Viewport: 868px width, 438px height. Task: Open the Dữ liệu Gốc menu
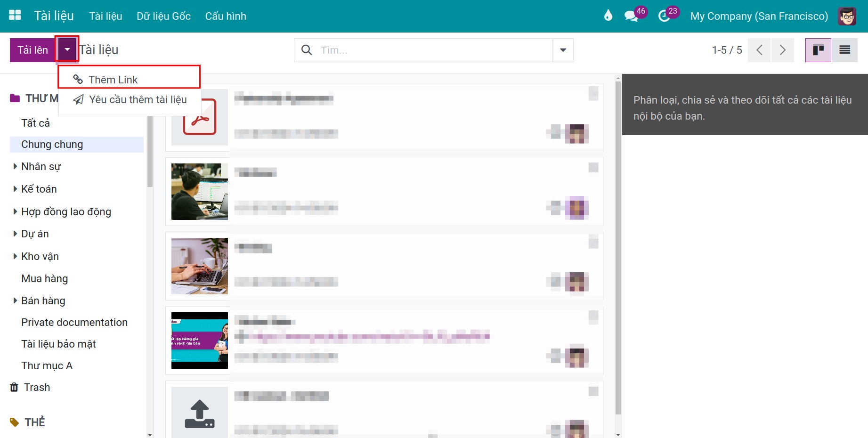click(x=163, y=16)
